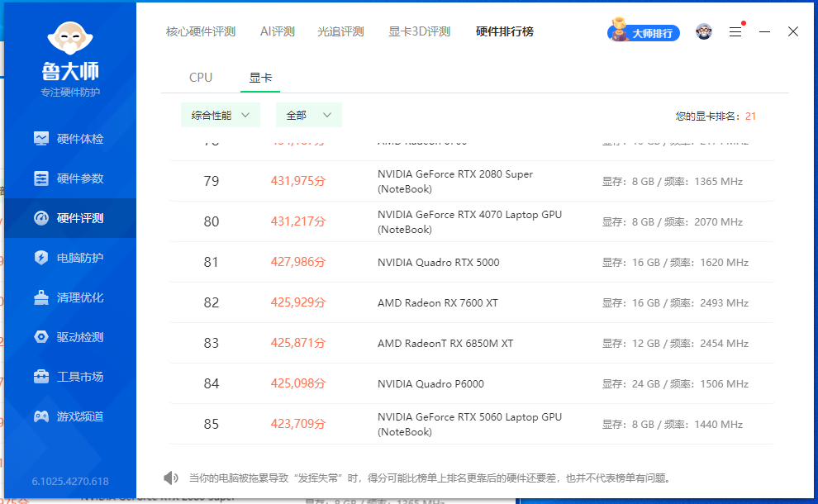818x504 pixels.
Task: Open 驱动检测 in the sidebar
Action: 70,337
